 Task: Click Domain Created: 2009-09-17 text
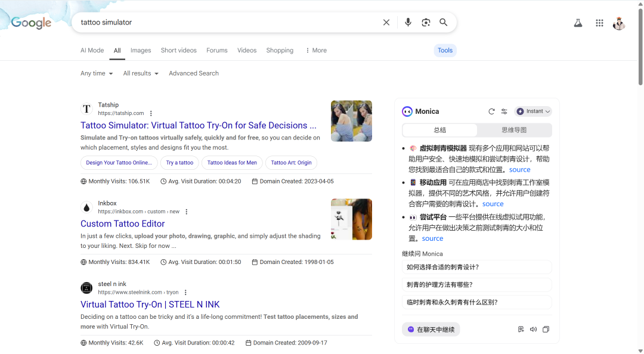click(x=286, y=343)
